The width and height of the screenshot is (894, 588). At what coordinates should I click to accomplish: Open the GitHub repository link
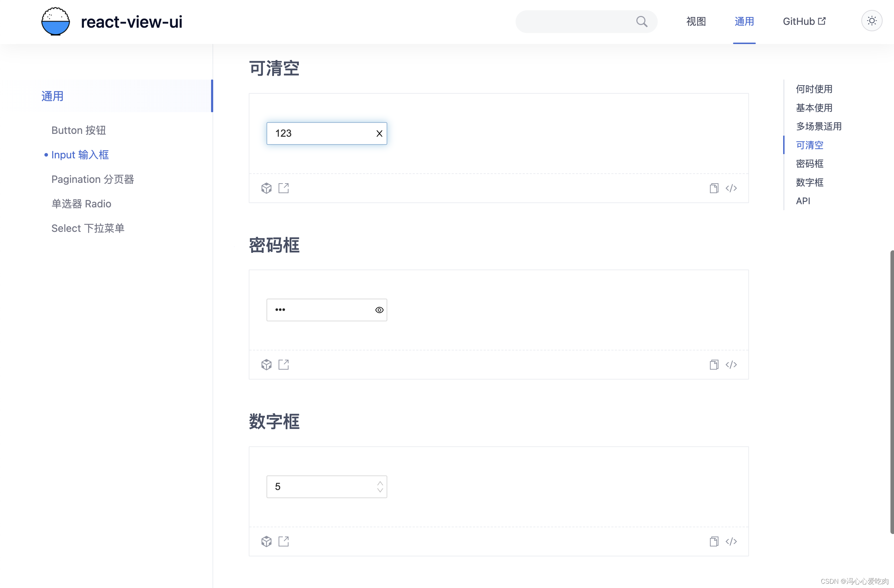(803, 21)
